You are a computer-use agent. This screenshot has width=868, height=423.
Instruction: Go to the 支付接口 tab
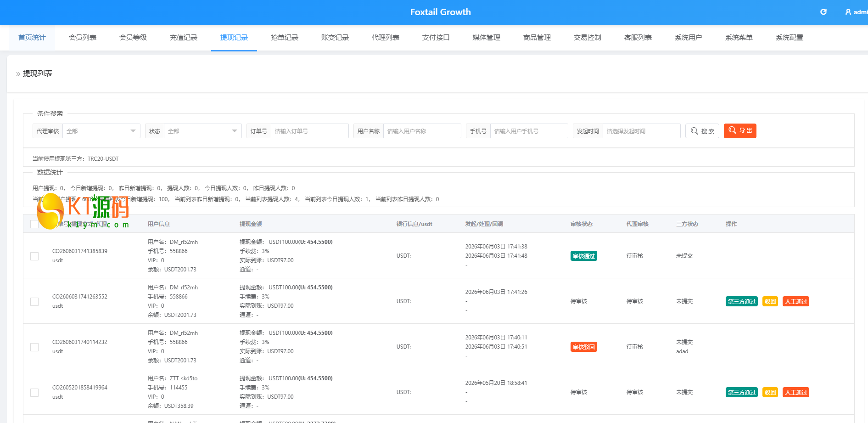pyautogui.click(x=436, y=38)
